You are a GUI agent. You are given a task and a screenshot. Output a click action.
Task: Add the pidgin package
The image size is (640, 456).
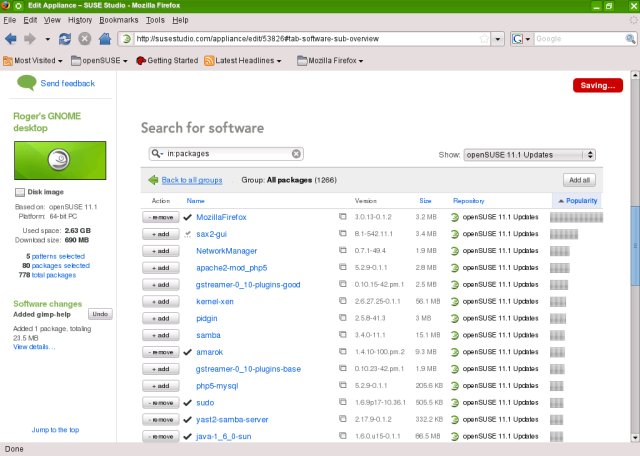click(160, 318)
